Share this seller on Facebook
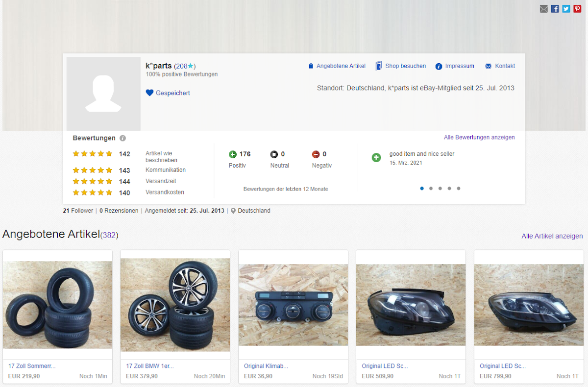Image resolution: width=588 pixels, height=387 pixels. coord(555,9)
